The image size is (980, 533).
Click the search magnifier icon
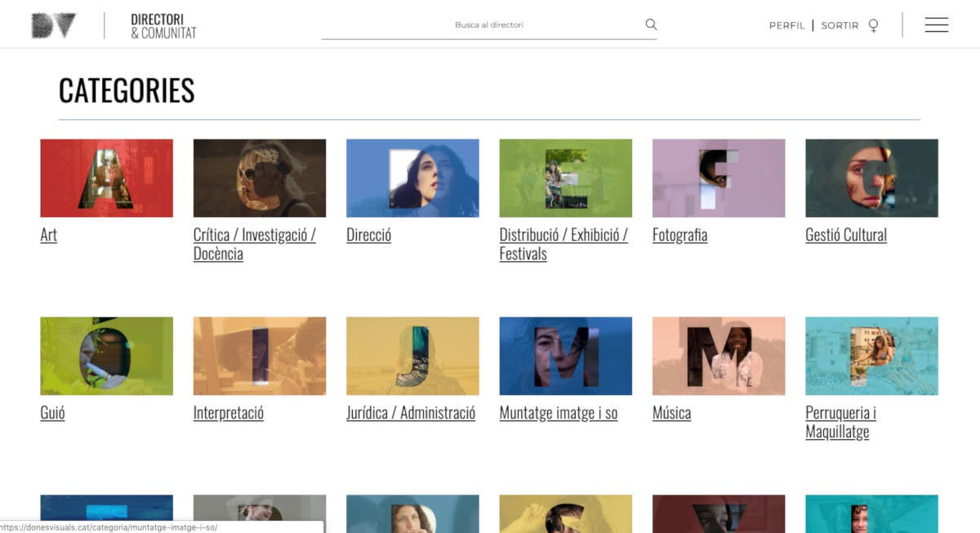pos(651,24)
